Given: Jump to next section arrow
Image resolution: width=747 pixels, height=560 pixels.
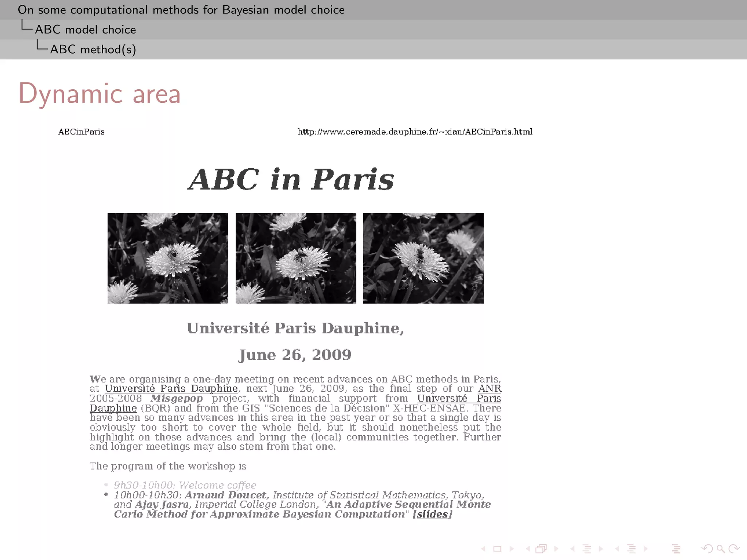Looking at the screenshot, I should tap(645, 549).
